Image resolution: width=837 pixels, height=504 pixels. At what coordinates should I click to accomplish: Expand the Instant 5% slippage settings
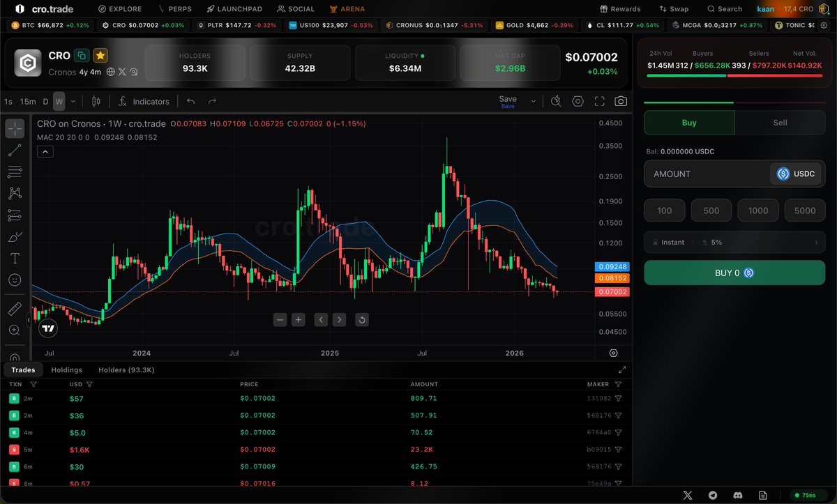(734, 242)
